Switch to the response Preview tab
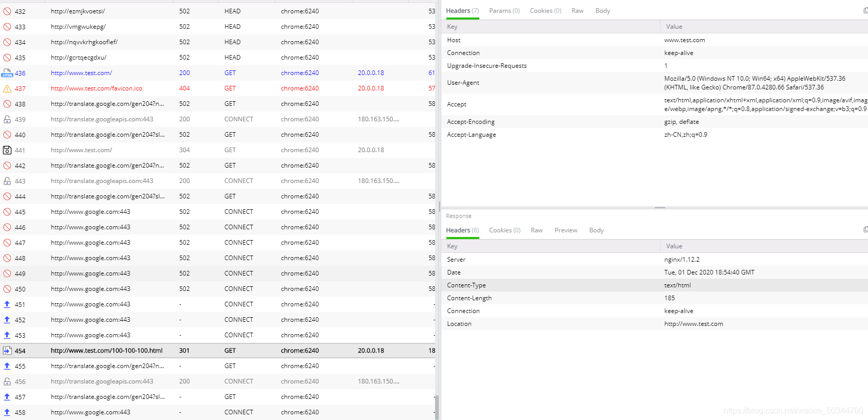 point(565,230)
